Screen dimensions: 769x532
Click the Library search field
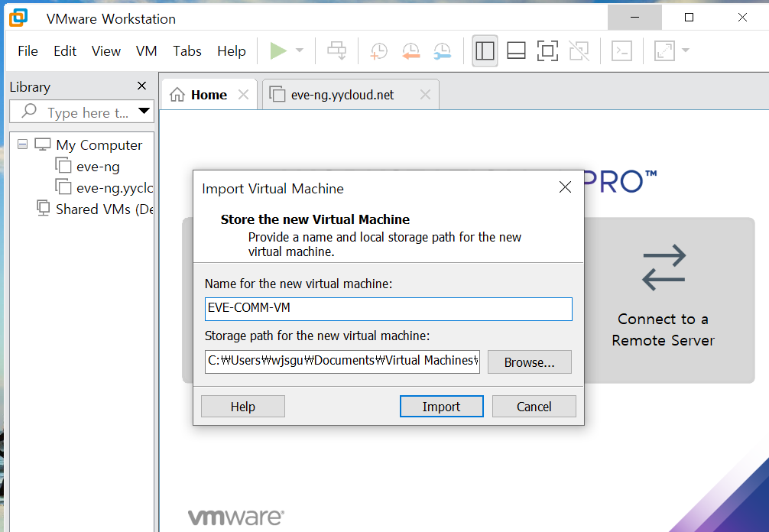pyautogui.click(x=82, y=112)
